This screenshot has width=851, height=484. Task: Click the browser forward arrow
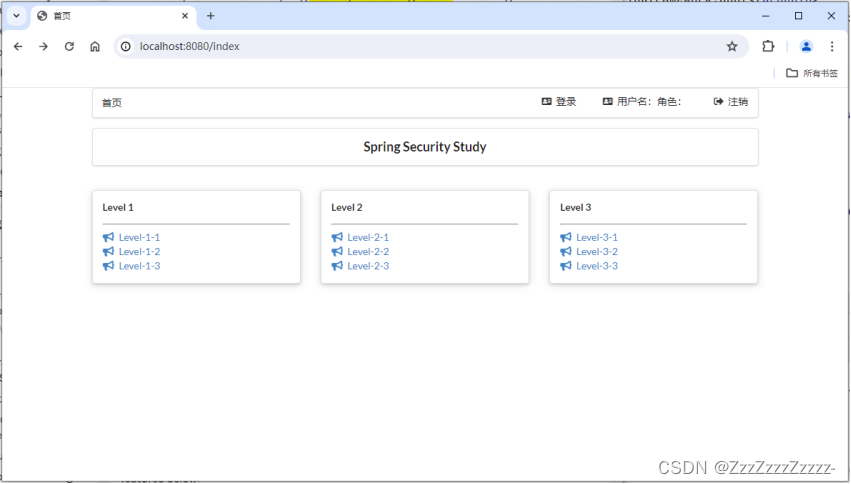pos(43,47)
